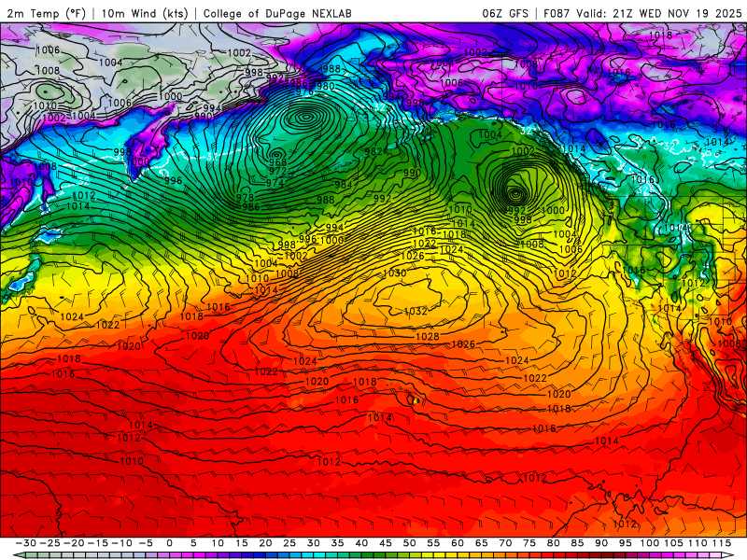This screenshot has height=560, width=747.
Task: Click the 1028 isobar label
Action: click(x=428, y=336)
